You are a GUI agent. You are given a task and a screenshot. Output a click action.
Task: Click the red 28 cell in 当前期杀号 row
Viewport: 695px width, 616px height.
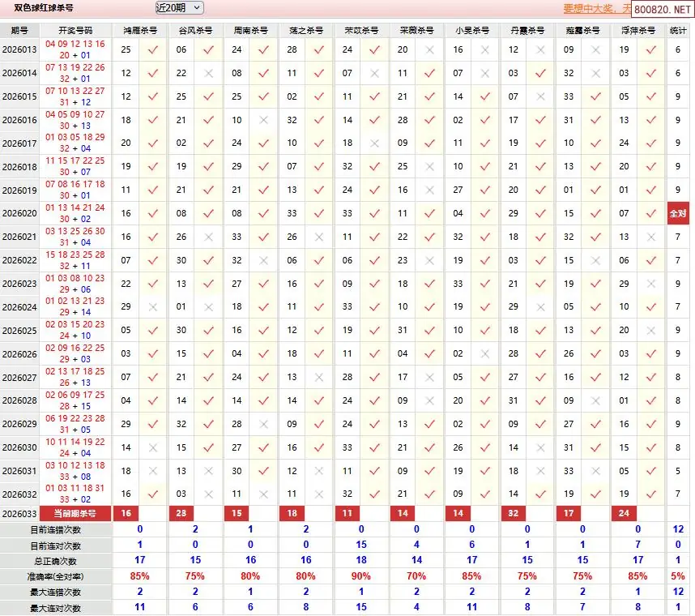pyautogui.click(x=181, y=513)
